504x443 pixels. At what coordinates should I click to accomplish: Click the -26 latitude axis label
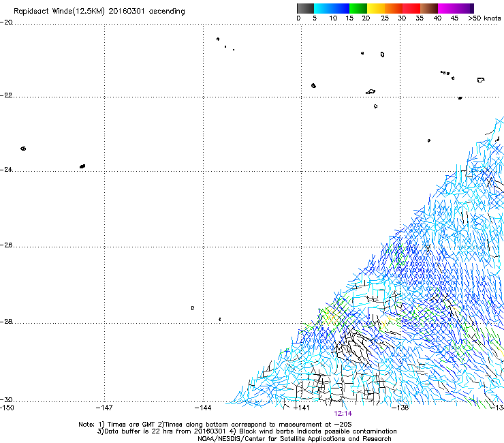click(x=6, y=245)
